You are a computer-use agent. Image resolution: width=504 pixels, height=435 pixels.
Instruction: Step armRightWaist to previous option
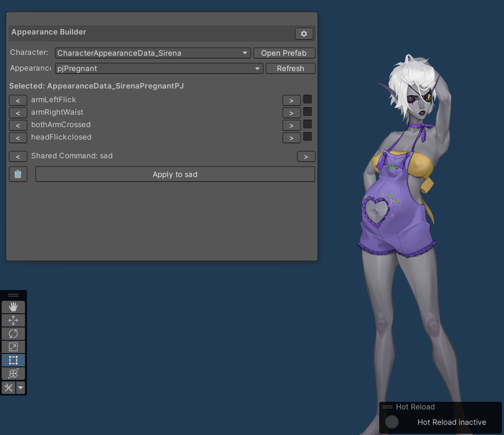click(x=18, y=113)
